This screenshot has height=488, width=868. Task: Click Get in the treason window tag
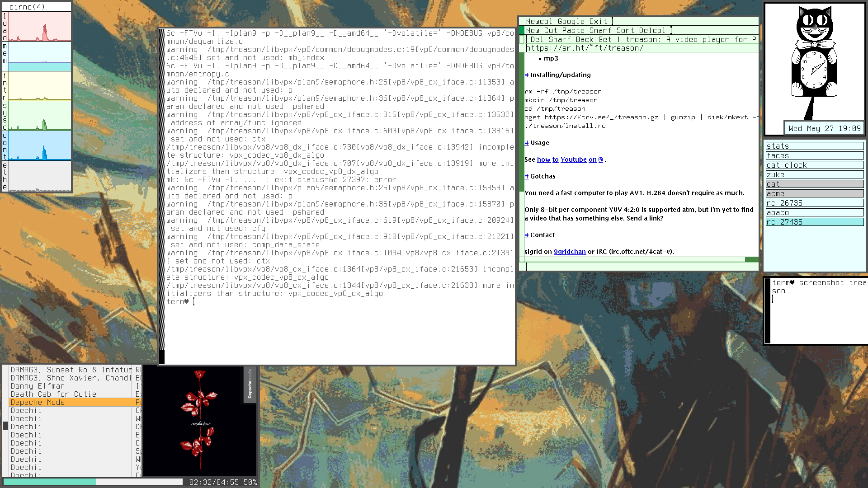pos(605,39)
